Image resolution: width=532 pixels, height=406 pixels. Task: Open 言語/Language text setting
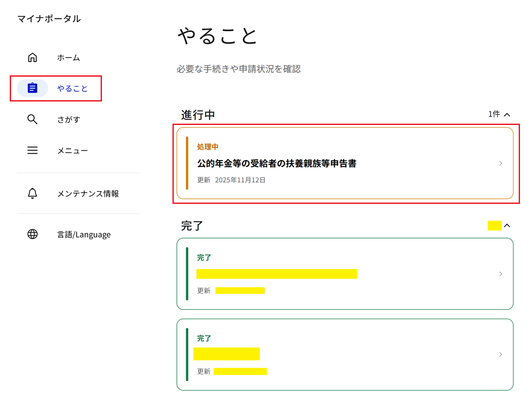[x=84, y=234]
